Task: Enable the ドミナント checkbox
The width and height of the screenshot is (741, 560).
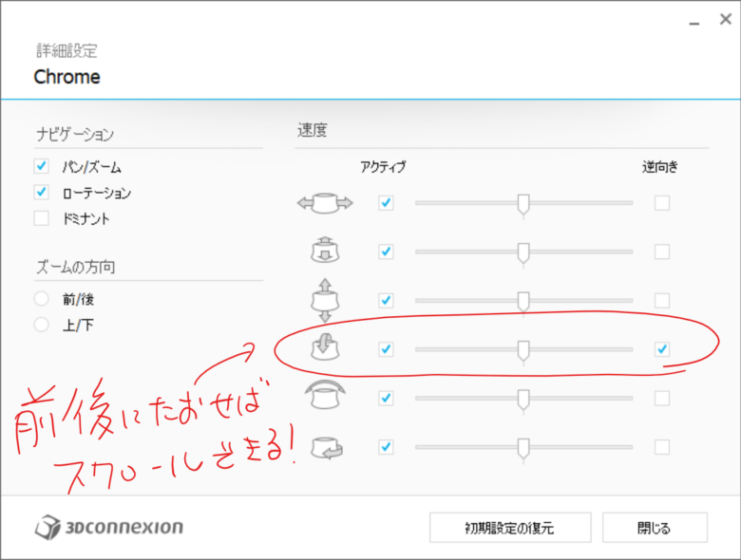Action: click(x=41, y=218)
